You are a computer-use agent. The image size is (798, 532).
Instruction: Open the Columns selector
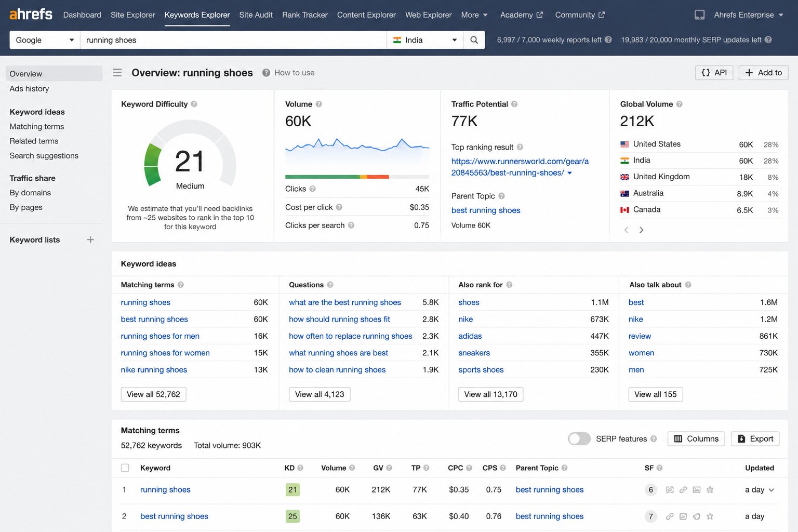[696, 438]
